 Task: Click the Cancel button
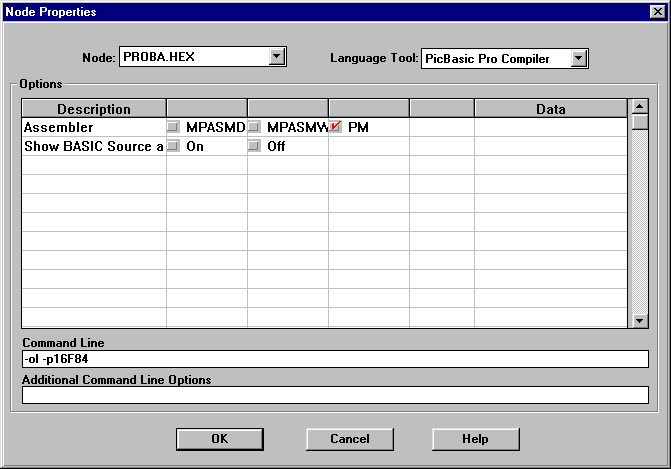(350, 439)
